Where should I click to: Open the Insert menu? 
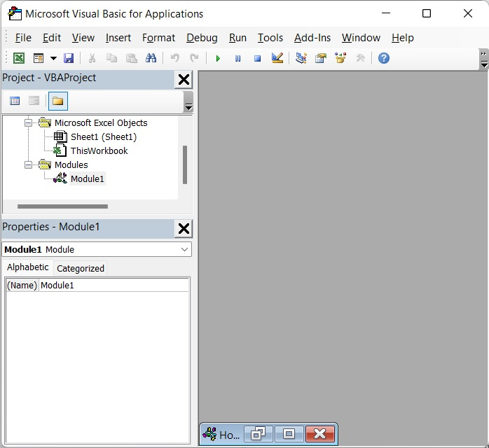tap(118, 38)
